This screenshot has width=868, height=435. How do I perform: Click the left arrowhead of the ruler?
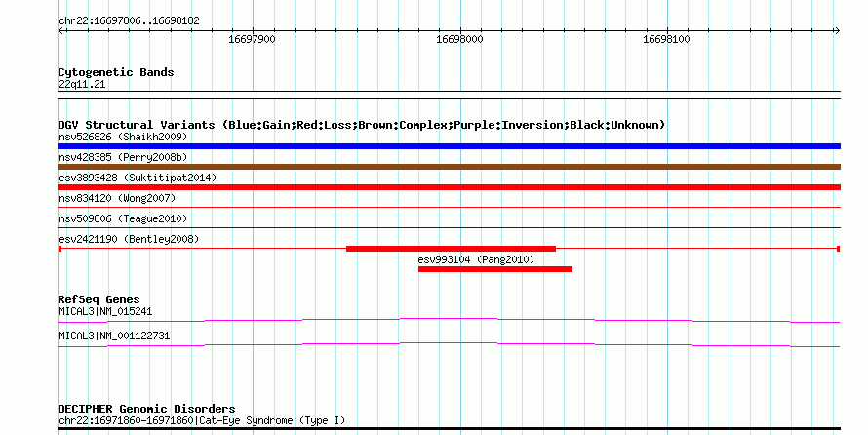(x=60, y=31)
